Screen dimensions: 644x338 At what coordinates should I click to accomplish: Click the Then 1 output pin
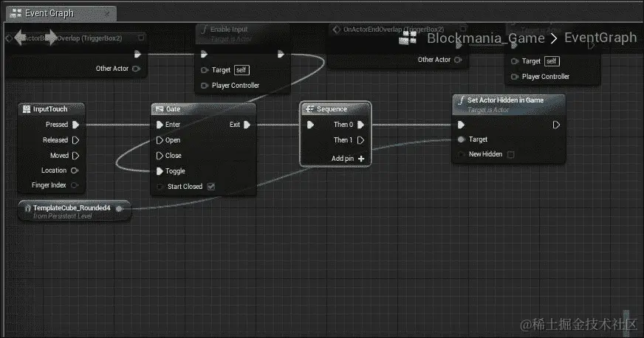tap(360, 140)
